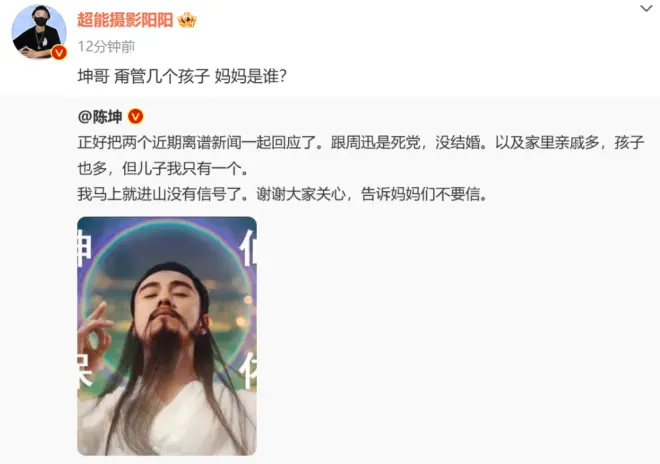Click the crown membership icon beside username
The image size is (660, 464).
point(187,20)
